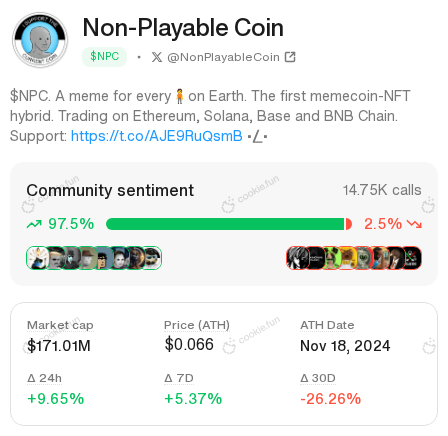Open the @NonPlayableCoin profile link
448x436 pixels.
point(223,57)
